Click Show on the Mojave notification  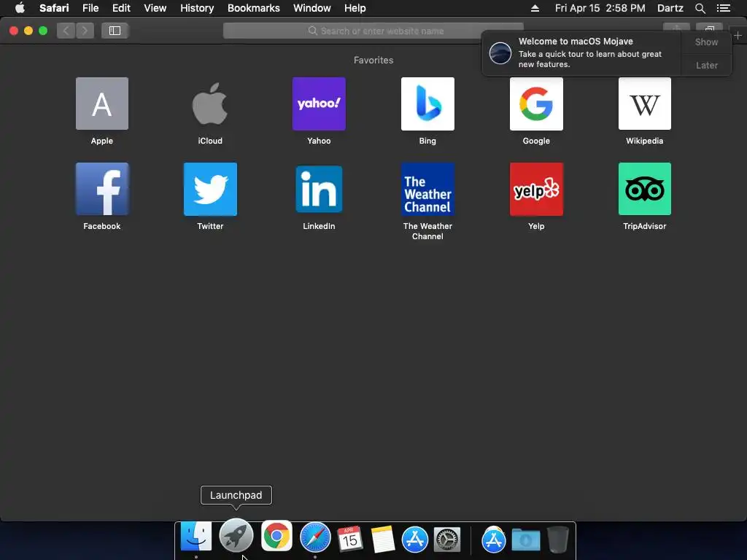pyautogui.click(x=706, y=42)
